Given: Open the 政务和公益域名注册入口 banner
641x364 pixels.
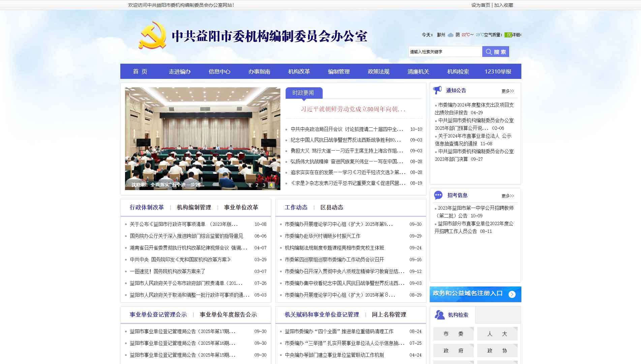Looking at the screenshot, I should (475, 294).
